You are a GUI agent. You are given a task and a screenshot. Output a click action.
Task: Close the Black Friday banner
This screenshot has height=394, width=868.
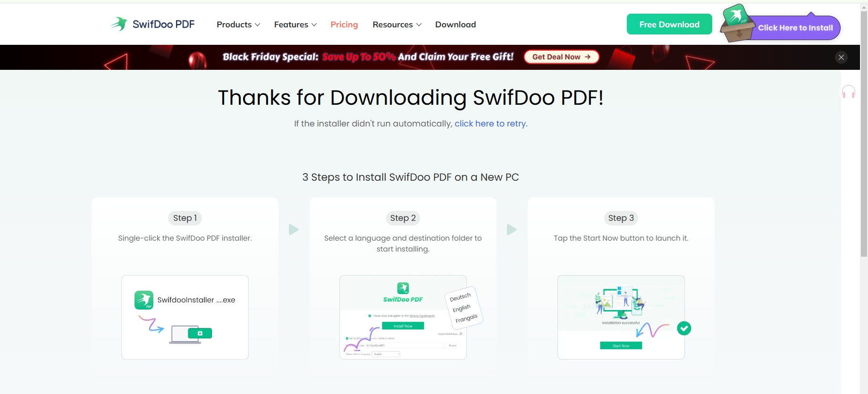coord(841,57)
